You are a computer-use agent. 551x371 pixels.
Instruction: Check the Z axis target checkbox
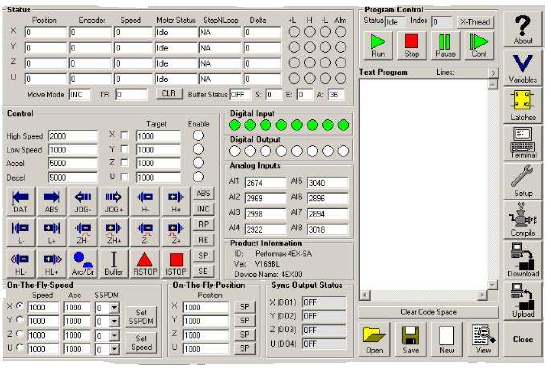tap(124, 162)
